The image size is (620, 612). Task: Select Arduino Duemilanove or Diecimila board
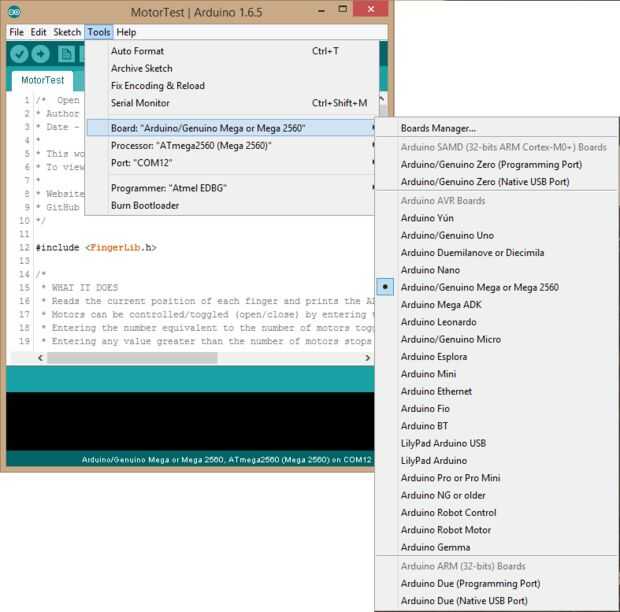point(497,253)
